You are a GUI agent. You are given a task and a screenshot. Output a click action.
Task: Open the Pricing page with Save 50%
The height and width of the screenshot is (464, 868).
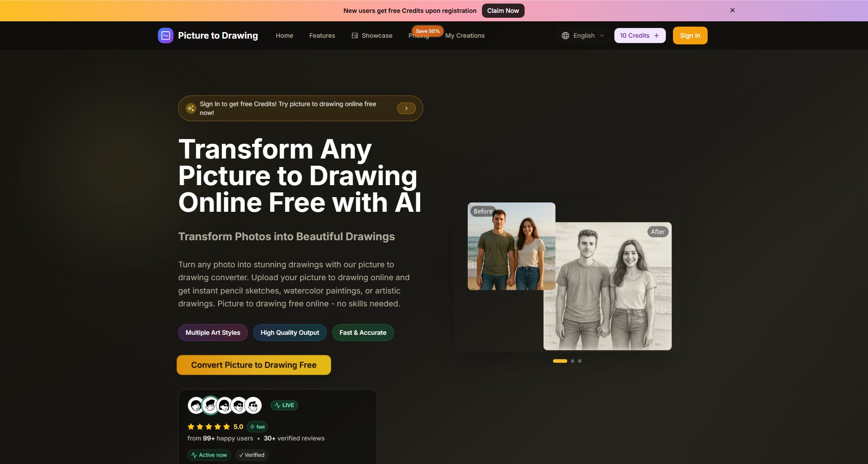[x=419, y=36]
